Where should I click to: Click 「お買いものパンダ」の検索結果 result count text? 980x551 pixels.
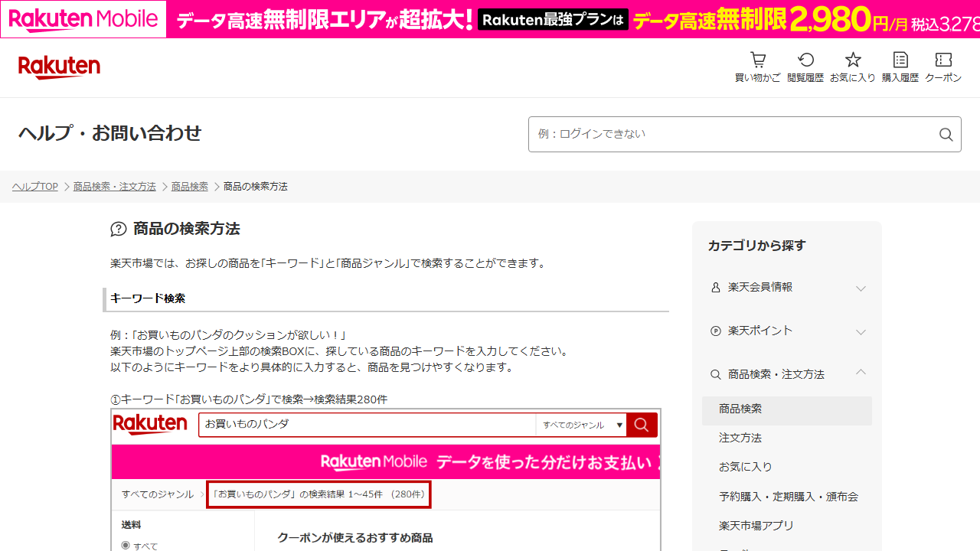[x=319, y=494]
